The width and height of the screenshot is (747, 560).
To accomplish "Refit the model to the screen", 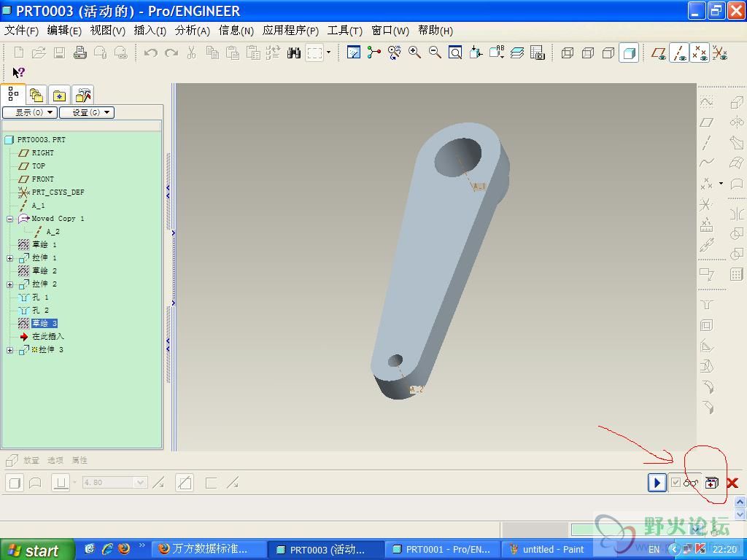I will coord(455,52).
